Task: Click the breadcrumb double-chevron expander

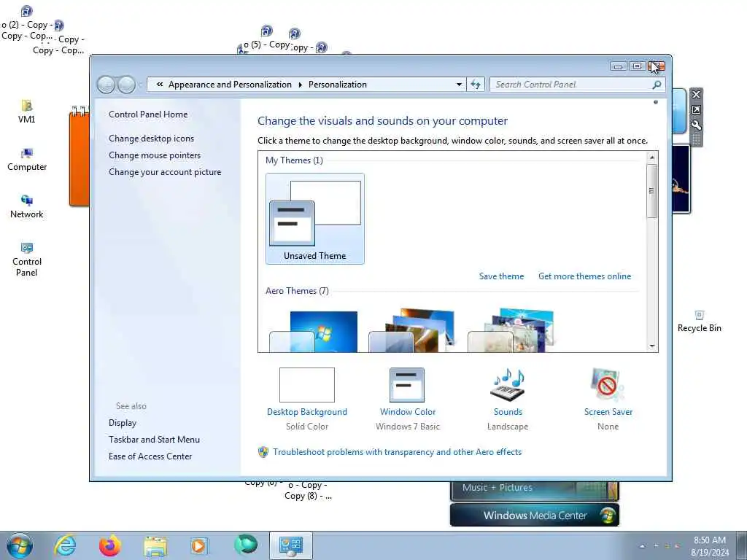Action: coord(160,85)
